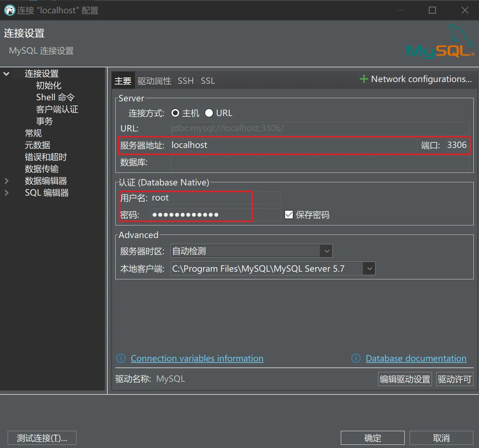Switch to the SSH tab
Screen dimensions: 479x448
coord(185,81)
